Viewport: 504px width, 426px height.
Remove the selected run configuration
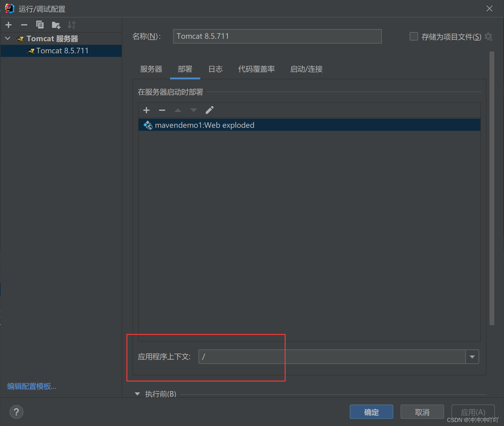pos(24,25)
